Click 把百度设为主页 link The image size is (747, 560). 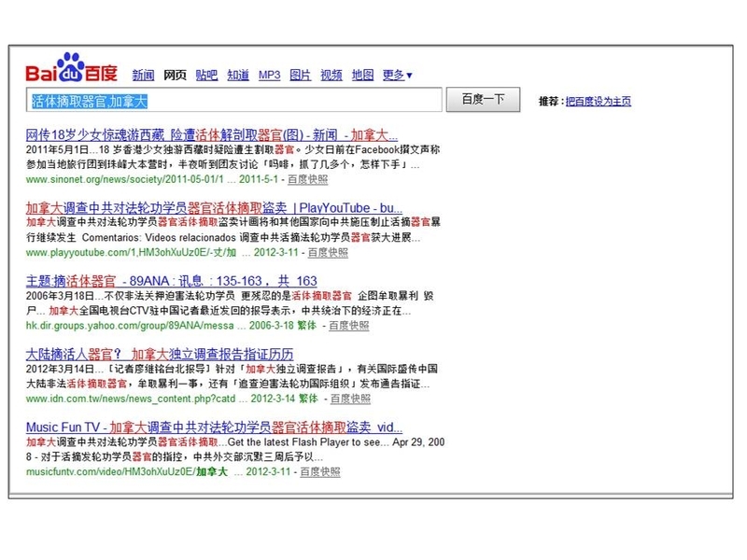(599, 101)
